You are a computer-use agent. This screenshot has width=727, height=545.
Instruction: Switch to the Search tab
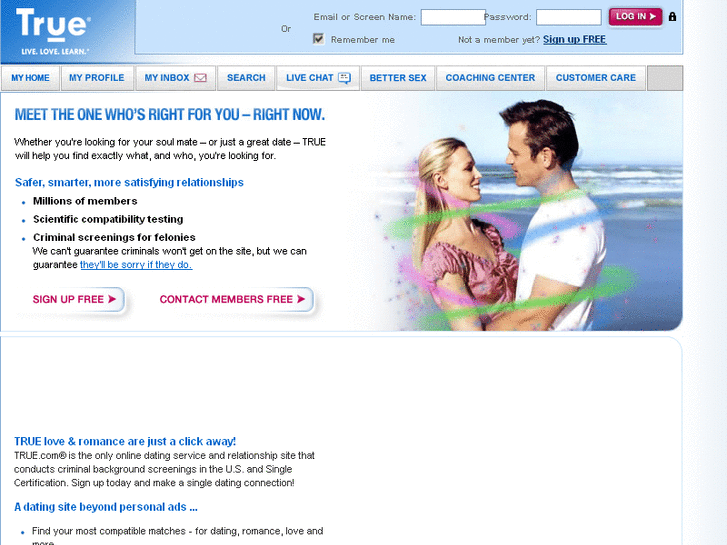tap(246, 78)
